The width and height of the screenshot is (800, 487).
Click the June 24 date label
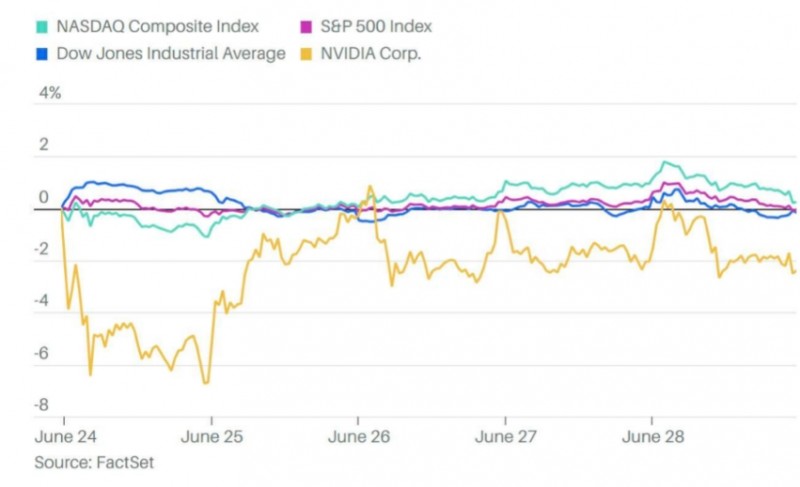(x=65, y=437)
